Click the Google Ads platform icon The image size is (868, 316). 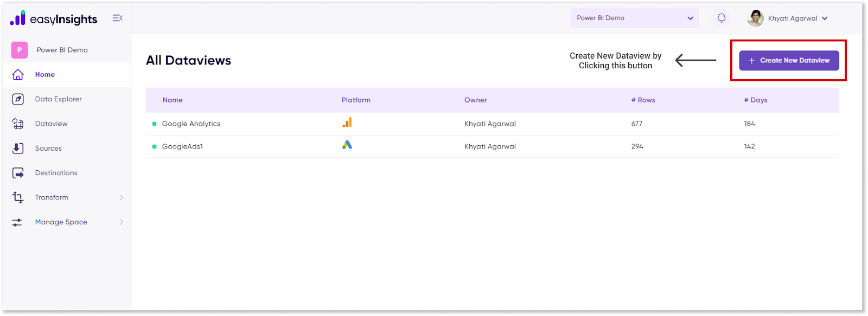(347, 145)
